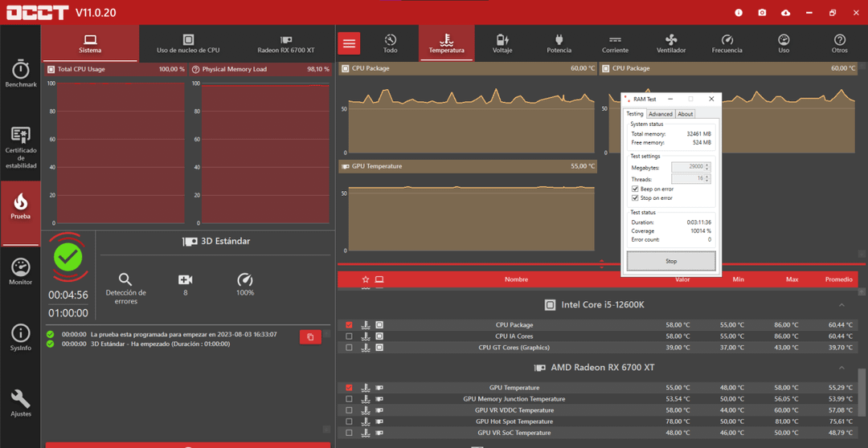Click the thermometer icon in GPU Hot Spot row
868x448 pixels.
[x=366, y=422]
